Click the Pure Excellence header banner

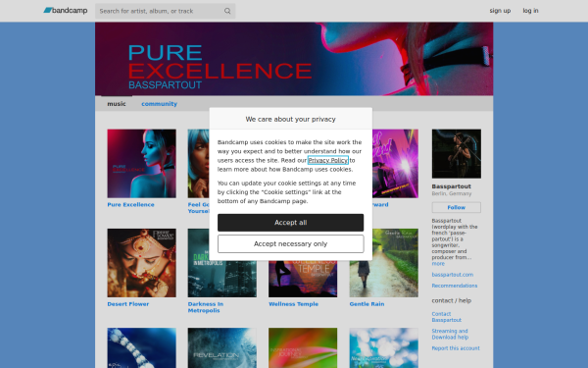[x=294, y=59]
